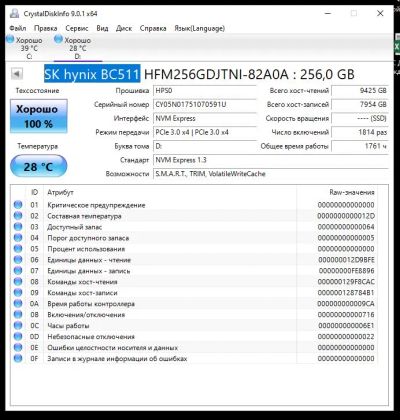Click the 28 °C temperature button
This screenshot has height=420, width=400.
pos(39,166)
